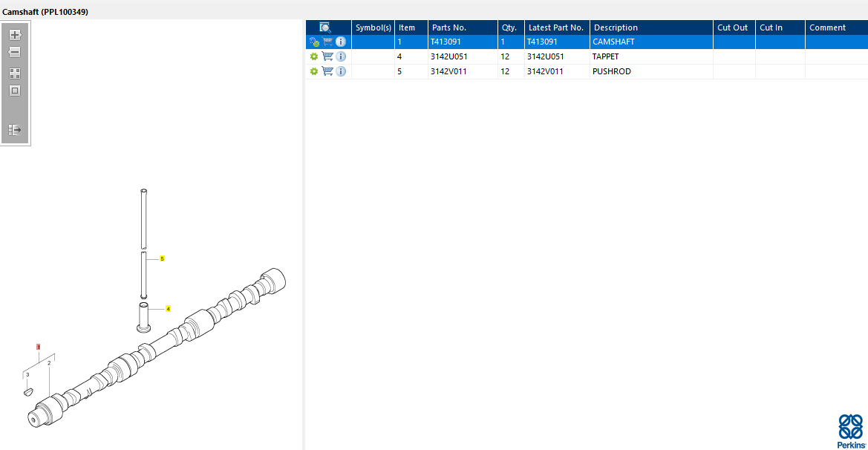Click callout 3 on the diagram
Screen dimensions: 868x450
[x=27, y=375]
